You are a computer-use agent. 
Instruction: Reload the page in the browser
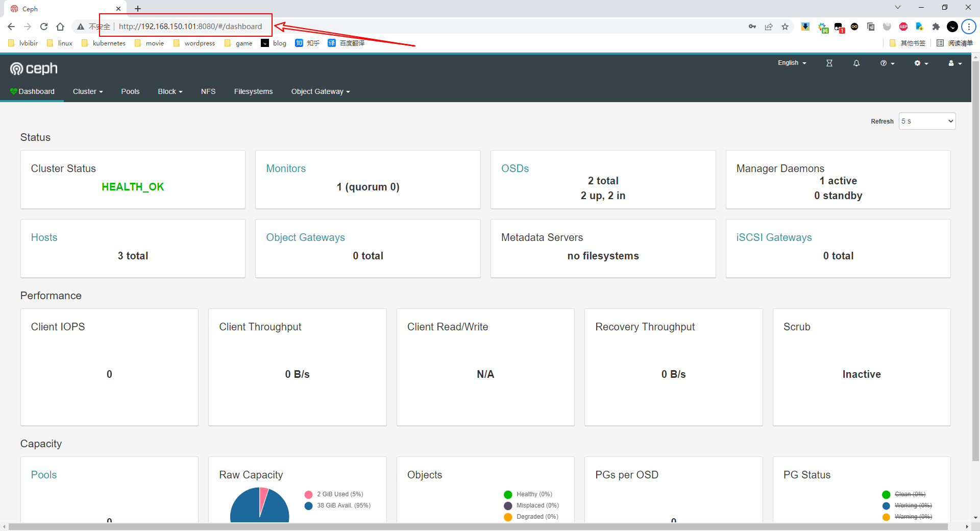44,27
